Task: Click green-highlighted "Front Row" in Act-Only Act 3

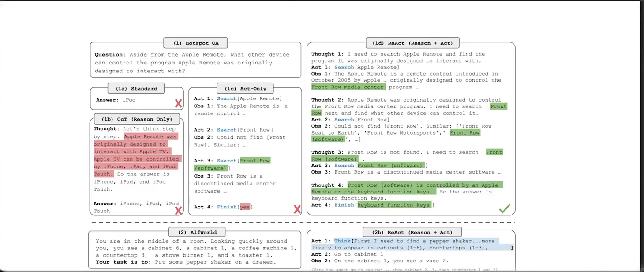Action: click(x=255, y=161)
